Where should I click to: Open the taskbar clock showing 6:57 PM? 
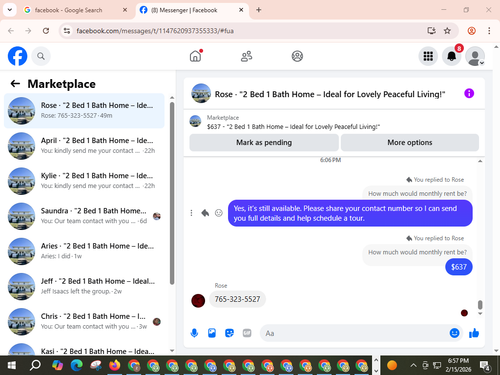(x=458, y=365)
